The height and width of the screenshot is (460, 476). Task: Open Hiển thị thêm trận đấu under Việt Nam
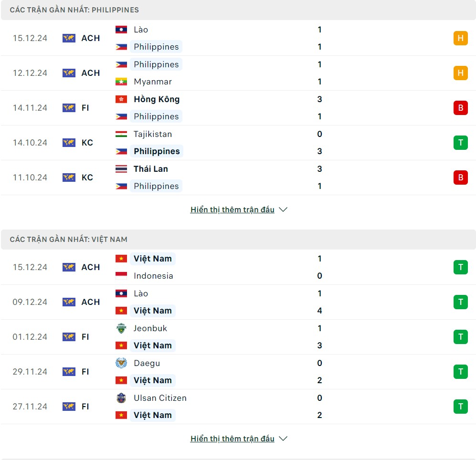pos(232,439)
